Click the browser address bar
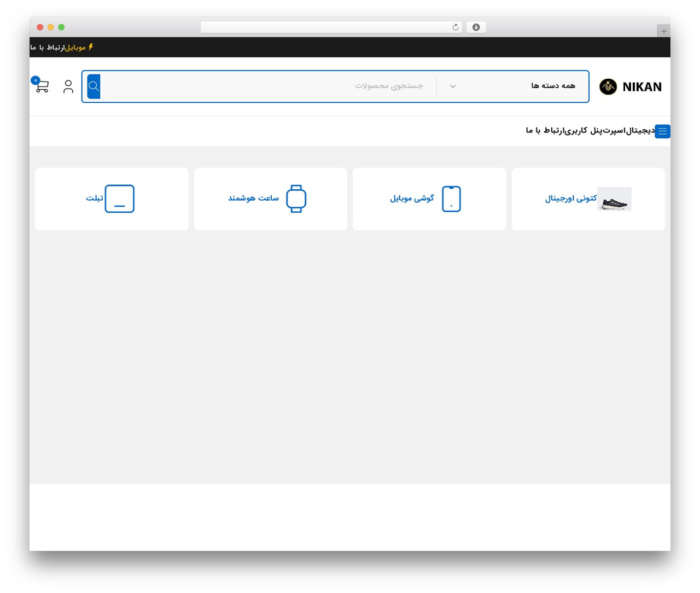Image resolution: width=700 pixels, height=593 pixels. pyautogui.click(x=331, y=27)
